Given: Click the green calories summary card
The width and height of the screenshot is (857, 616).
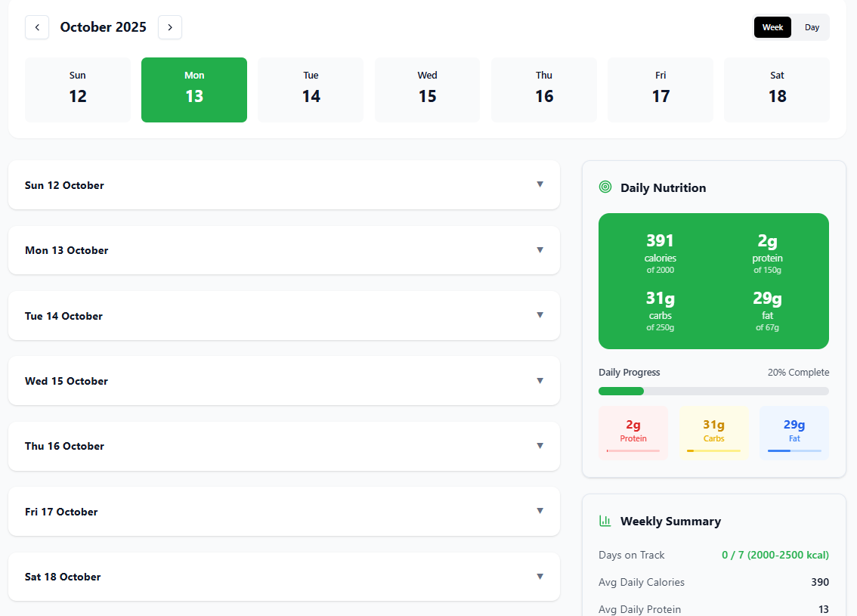Looking at the screenshot, I should point(713,281).
